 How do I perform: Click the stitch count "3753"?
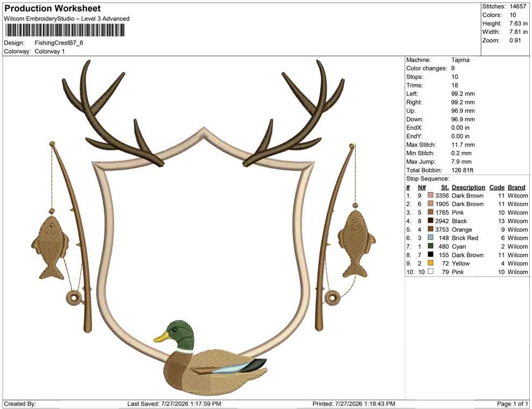tap(442, 229)
